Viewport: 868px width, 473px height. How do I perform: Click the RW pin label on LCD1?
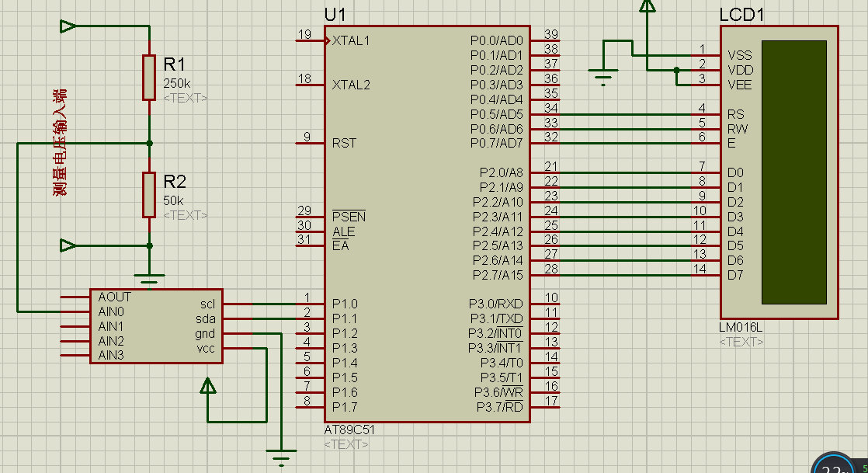(x=738, y=129)
